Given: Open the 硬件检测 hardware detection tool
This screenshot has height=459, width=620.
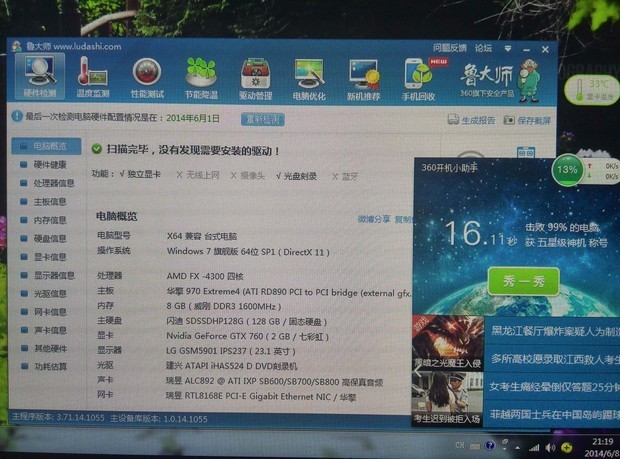Looking at the screenshot, I should click(40, 77).
